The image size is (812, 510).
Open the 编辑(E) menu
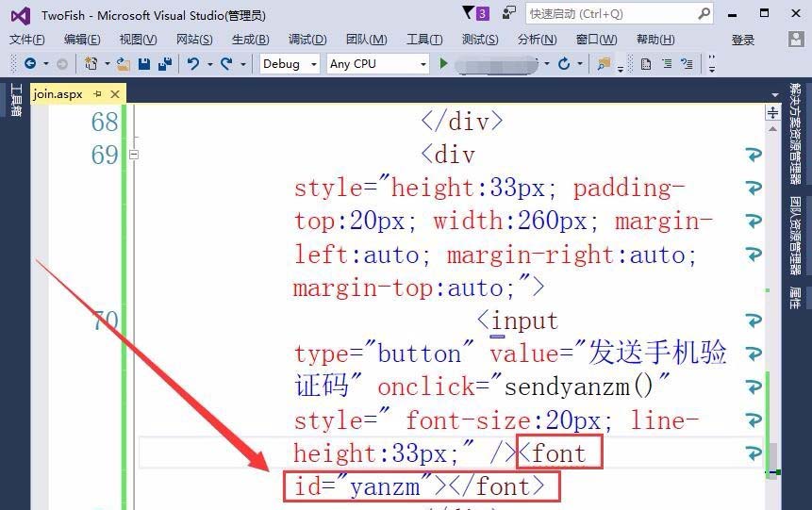pos(82,40)
